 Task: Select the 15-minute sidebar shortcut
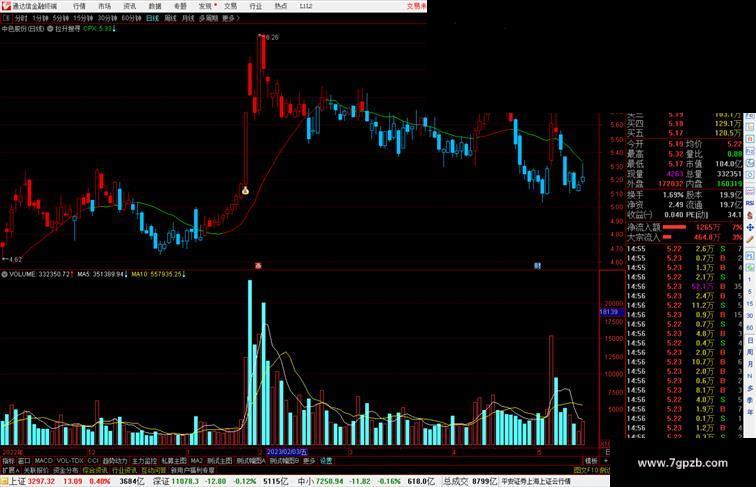[x=750, y=304]
